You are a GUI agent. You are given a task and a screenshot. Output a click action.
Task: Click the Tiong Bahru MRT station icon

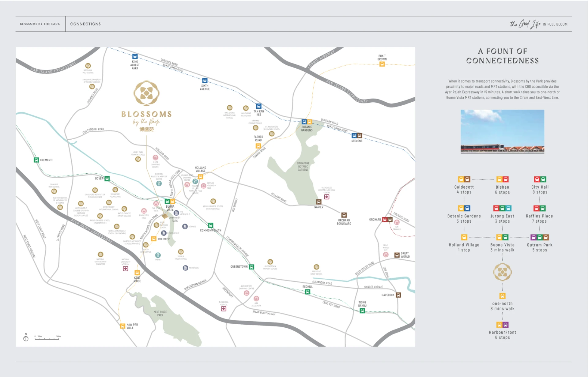[362, 311]
